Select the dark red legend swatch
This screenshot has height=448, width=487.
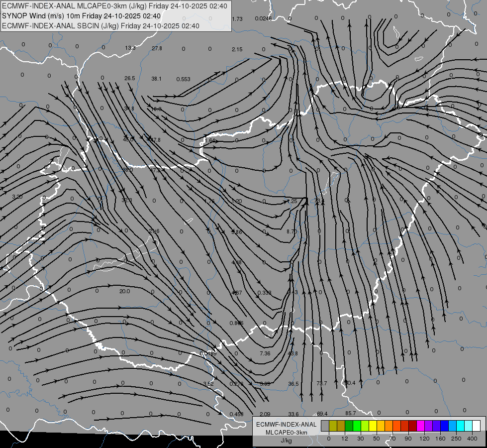(x=412, y=426)
